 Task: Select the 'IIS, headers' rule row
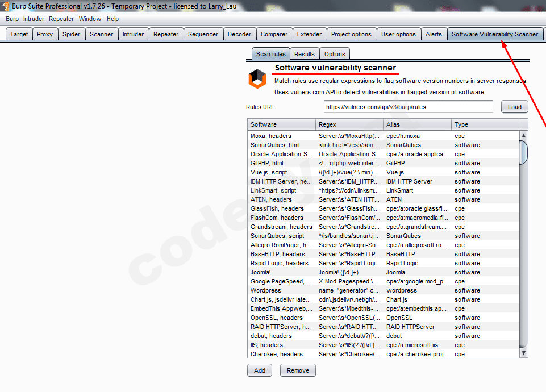point(383,345)
